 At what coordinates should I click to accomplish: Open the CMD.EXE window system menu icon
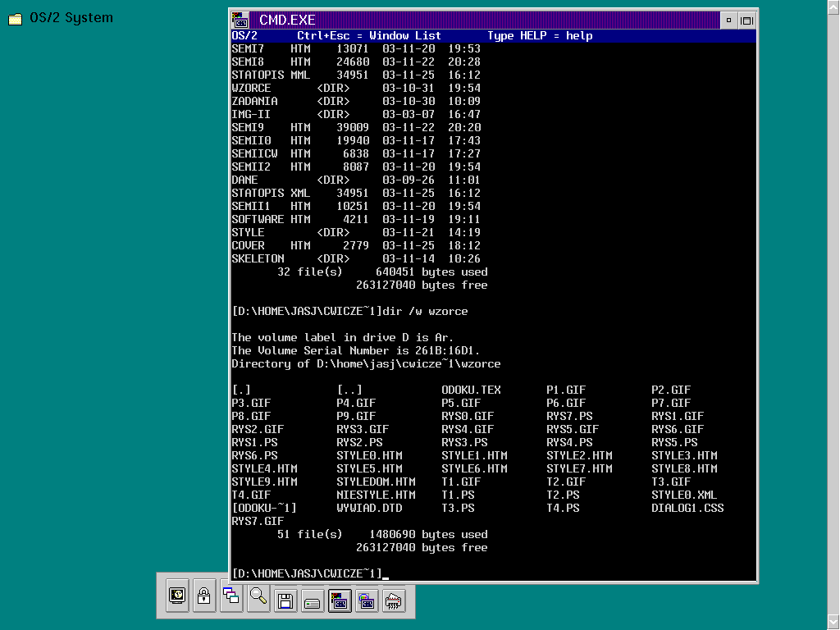pos(240,21)
